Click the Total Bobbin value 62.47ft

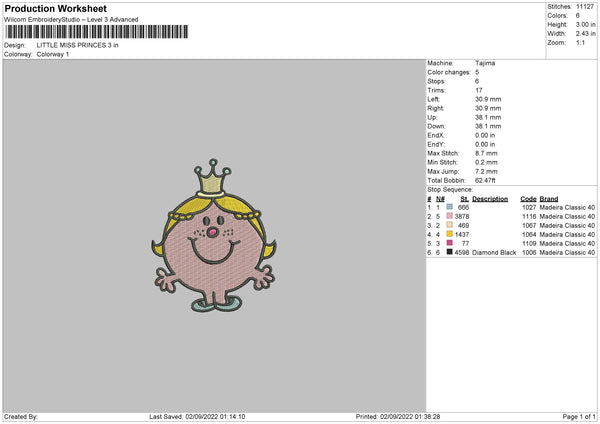(x=485, y=181)
